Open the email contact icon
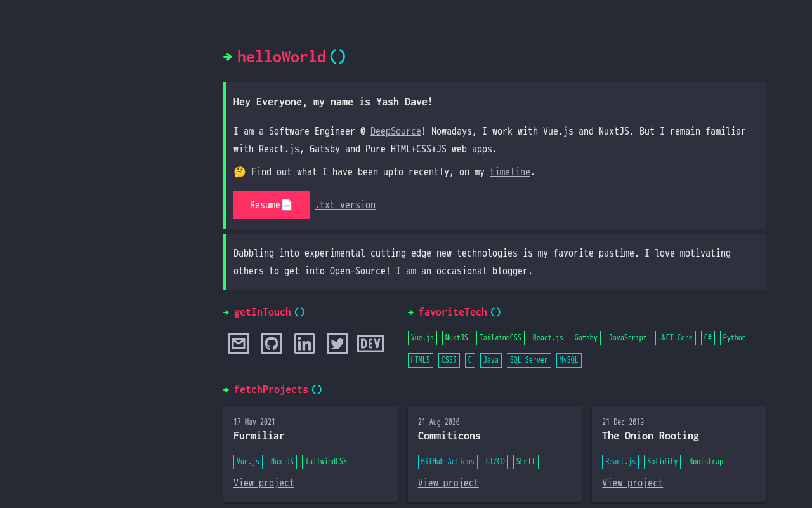 click(x=239, y=344)
